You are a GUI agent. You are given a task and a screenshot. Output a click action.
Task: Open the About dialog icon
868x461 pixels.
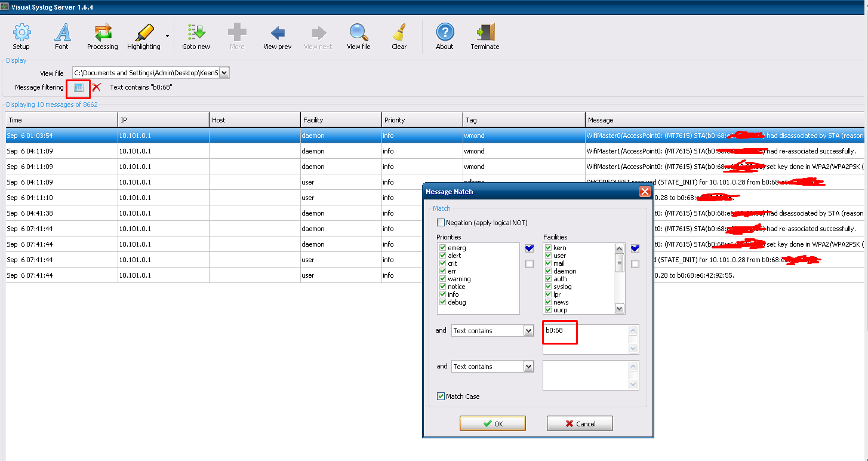pyautogui.click(x=445, y=36)
